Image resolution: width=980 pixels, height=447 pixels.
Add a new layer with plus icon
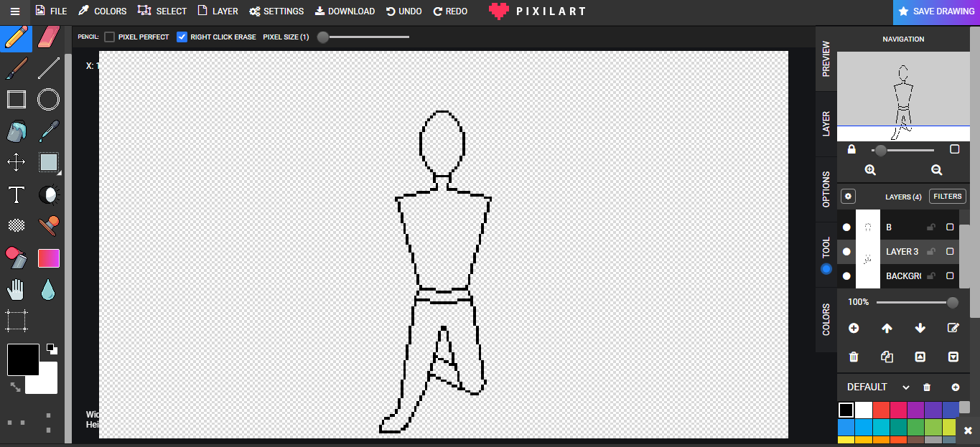[x=854, y=328]
